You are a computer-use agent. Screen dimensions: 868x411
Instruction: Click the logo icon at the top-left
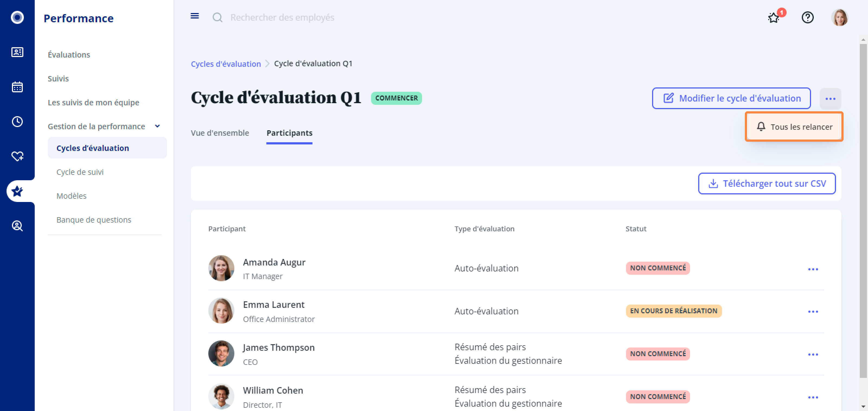[17, 17]
